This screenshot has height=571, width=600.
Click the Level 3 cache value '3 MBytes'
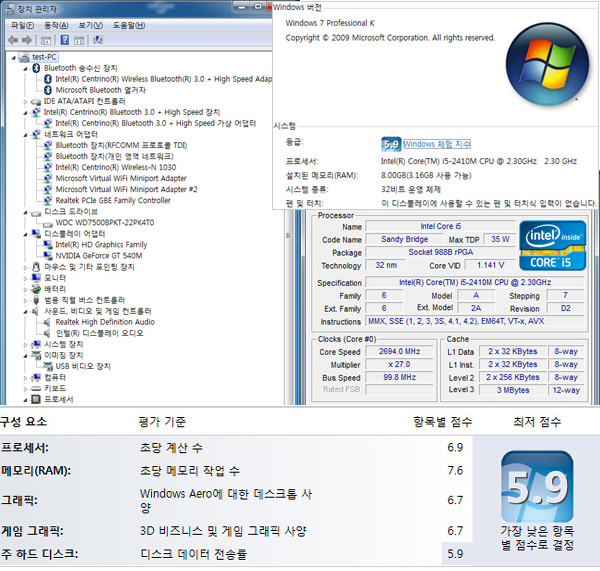513,390
